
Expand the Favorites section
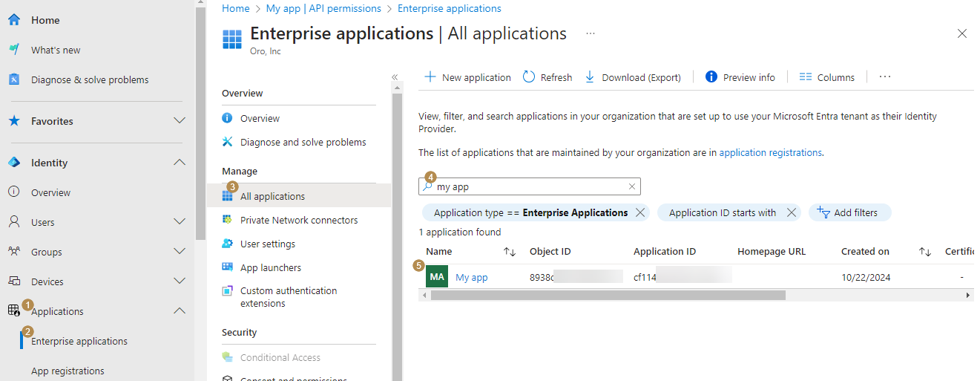point(179,120)
